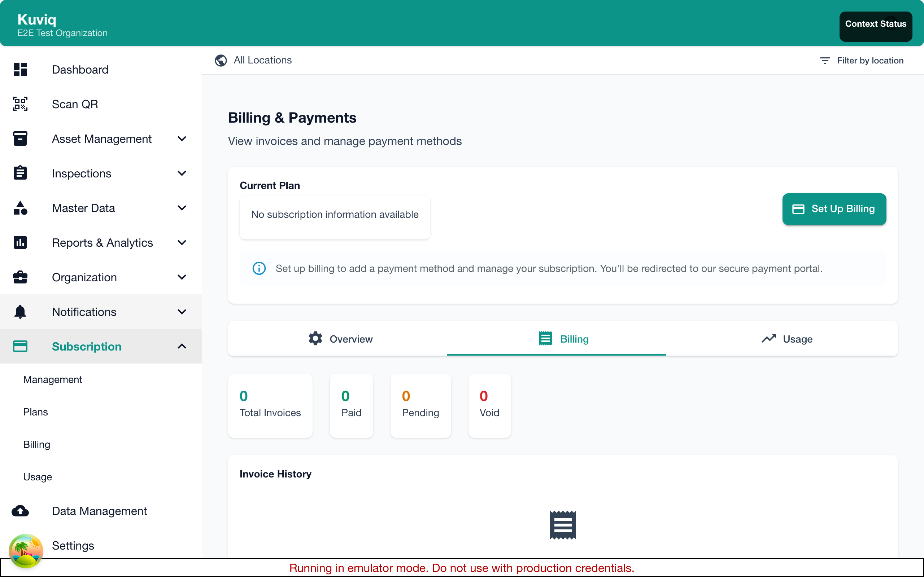Viewport: 924px width, 577px height.
Task: Click the Scan QR code icon
Action: click(x=20, y=104)
